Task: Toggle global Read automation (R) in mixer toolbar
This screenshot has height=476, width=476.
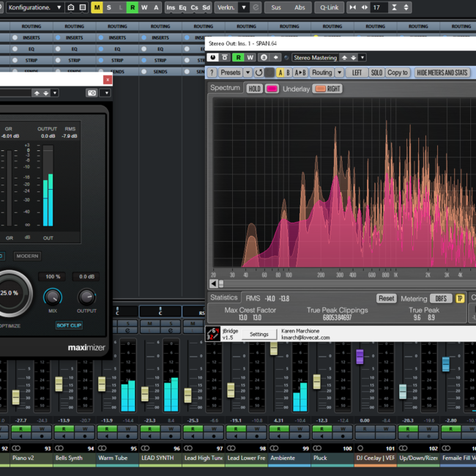Action: [x=133, y=7]
